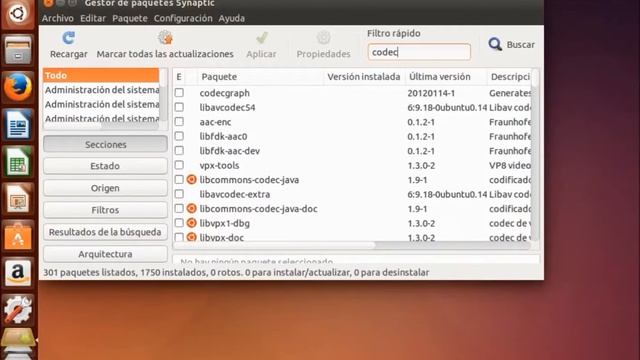Open the Configuración menu
Viewport: 640px width, 360px height.
click(183, 18)
